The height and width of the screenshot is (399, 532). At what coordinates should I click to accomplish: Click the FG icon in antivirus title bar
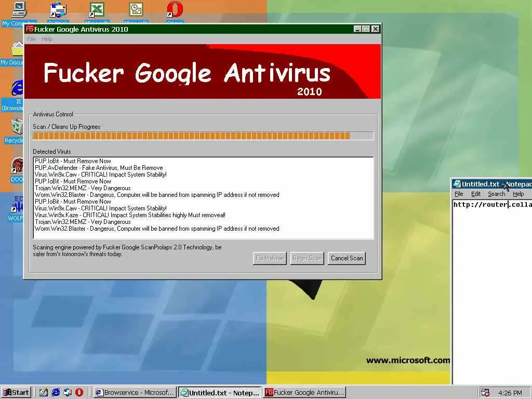[30, 29]
